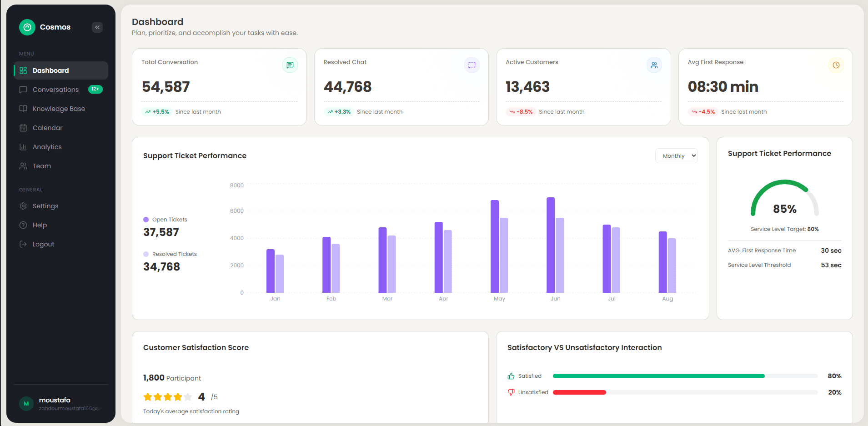Click the thumbs-up Satisfied icon
Screen dimensions: 868x426
pyautogui.click(x=511, y=376)
